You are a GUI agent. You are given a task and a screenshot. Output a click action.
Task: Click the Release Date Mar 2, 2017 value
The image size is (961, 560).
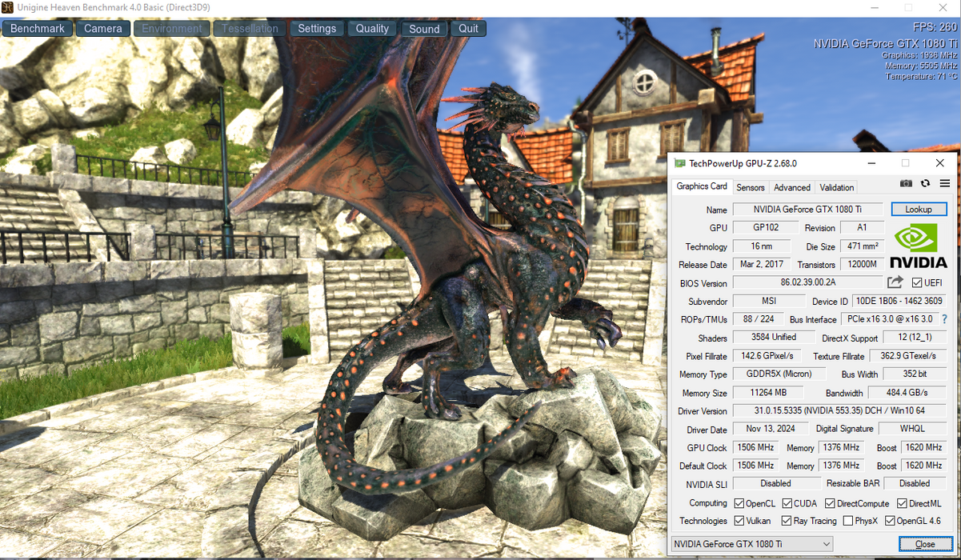[x=761, y=264]
